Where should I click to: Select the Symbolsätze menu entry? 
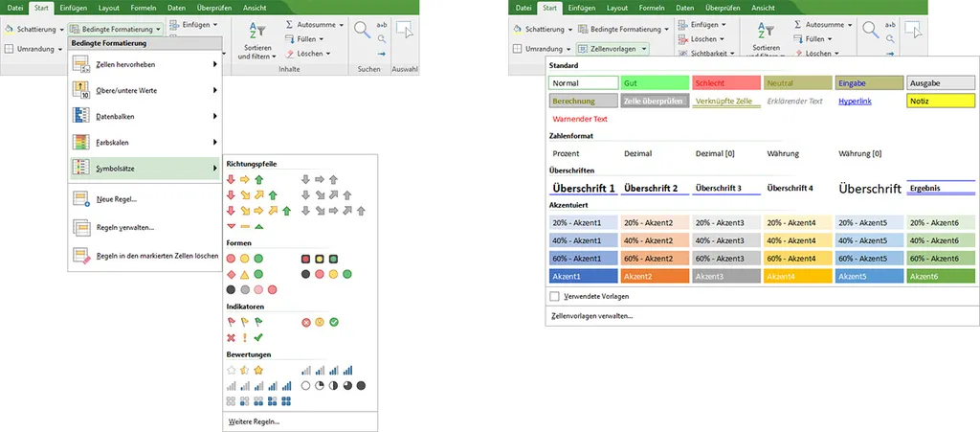tap(145, 169)
